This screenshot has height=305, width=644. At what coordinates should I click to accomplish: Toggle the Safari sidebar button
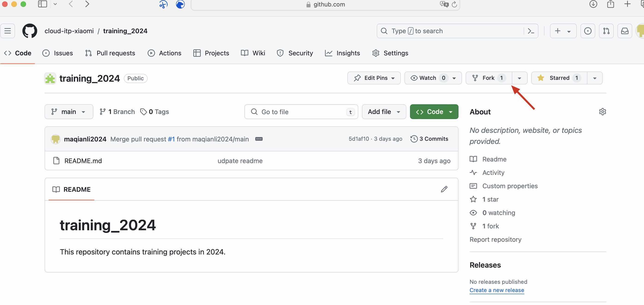click(x=42, y=4)
